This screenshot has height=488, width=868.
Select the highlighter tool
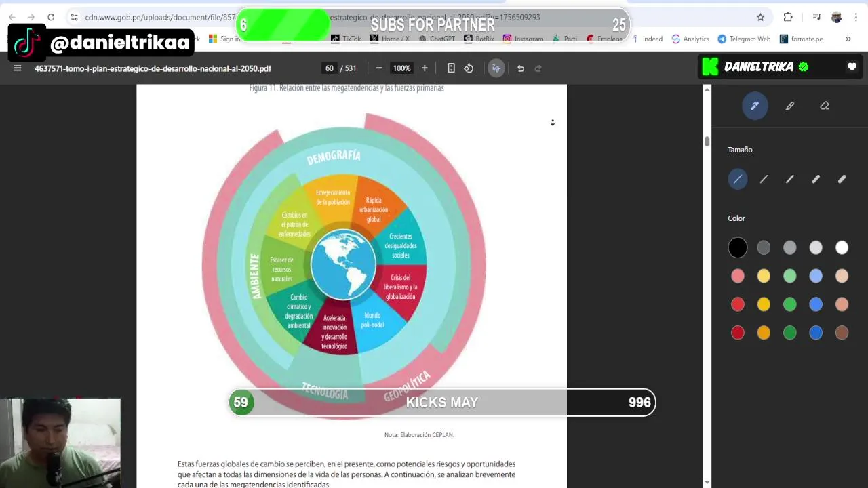(x=790, y=106)
